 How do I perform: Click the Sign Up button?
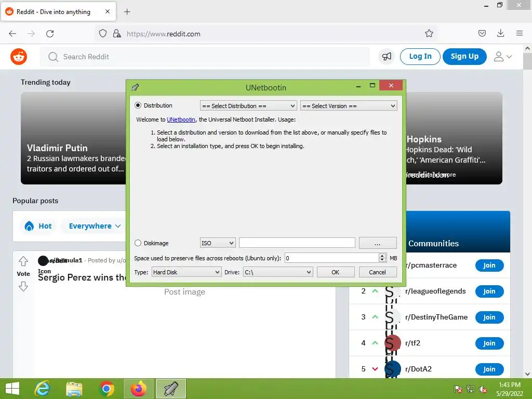click(464, 56)
